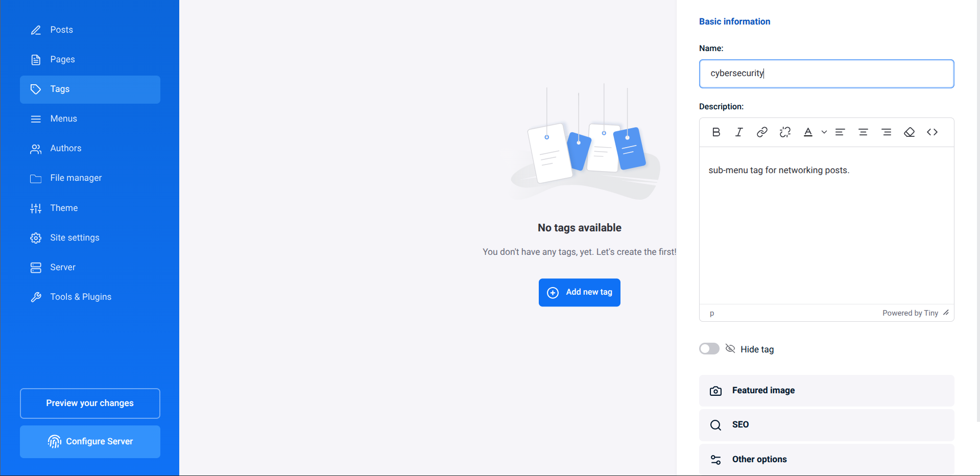
Task: Open the Site settings menu entry
Action: coord(75,237)
